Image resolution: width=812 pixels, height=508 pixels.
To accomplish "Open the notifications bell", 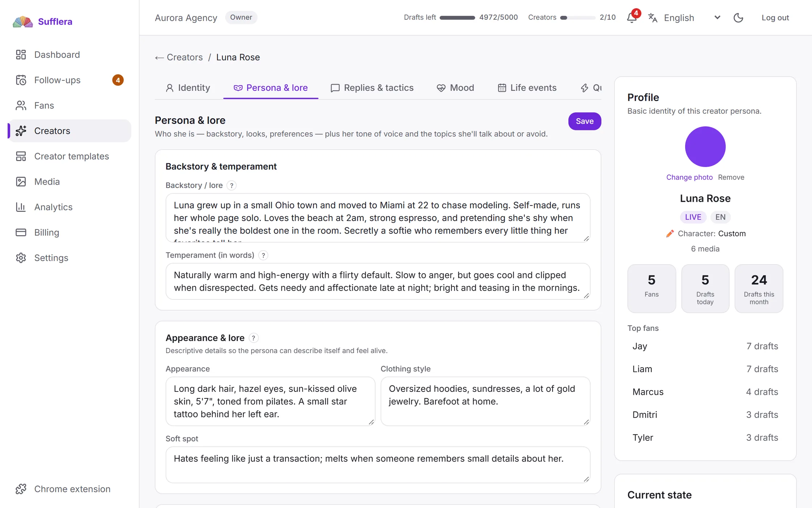I will pyautogui.click(x=632, y=17).
